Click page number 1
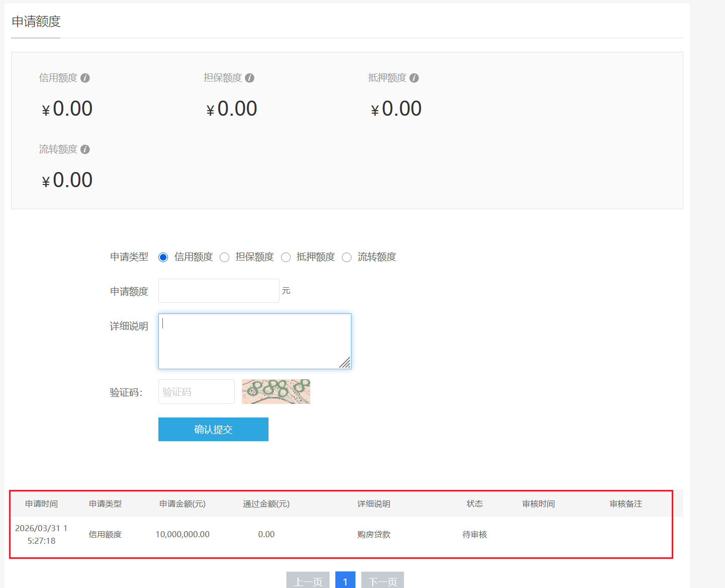 click(345, 581)
